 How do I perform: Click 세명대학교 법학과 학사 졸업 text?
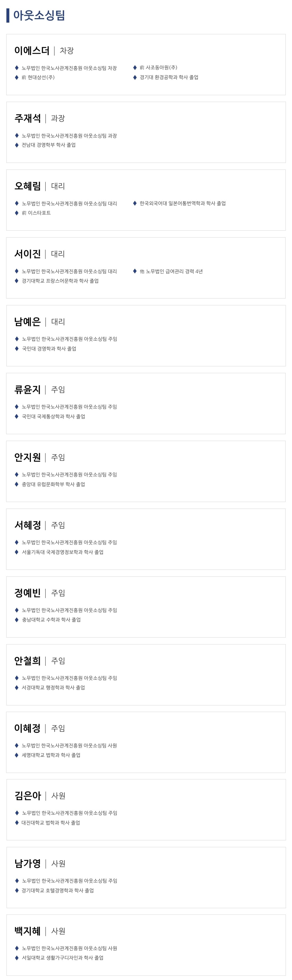tap(51, 755)
